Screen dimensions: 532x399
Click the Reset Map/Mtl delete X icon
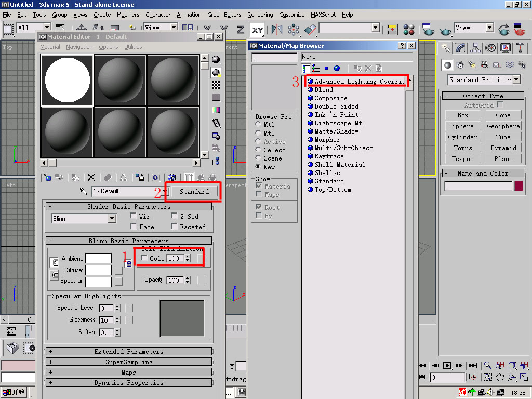point(91,178)
